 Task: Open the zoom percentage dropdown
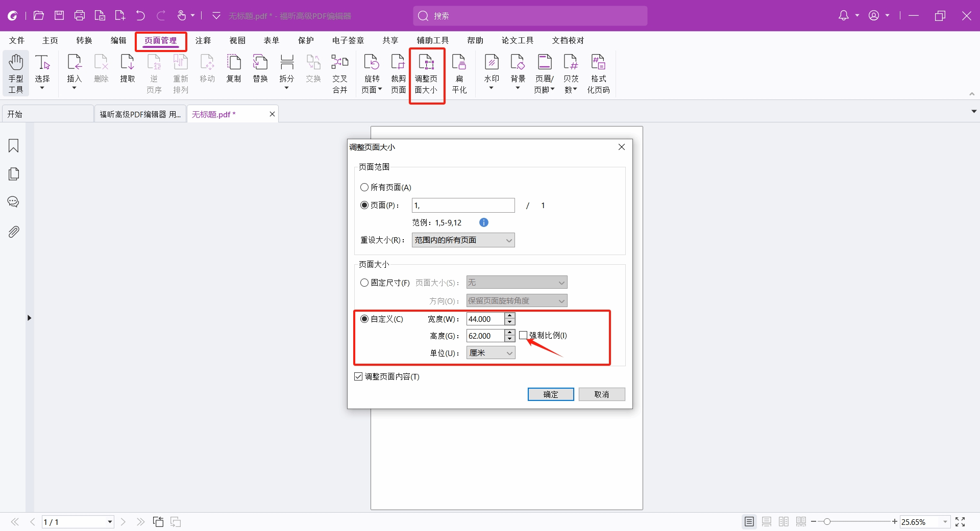tap(945, 522)
